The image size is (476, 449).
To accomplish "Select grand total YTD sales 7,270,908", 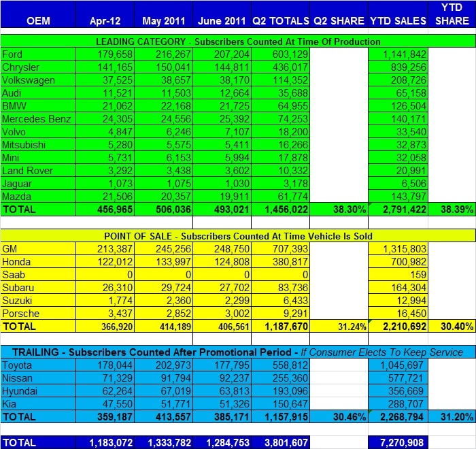I will point(401,443).
